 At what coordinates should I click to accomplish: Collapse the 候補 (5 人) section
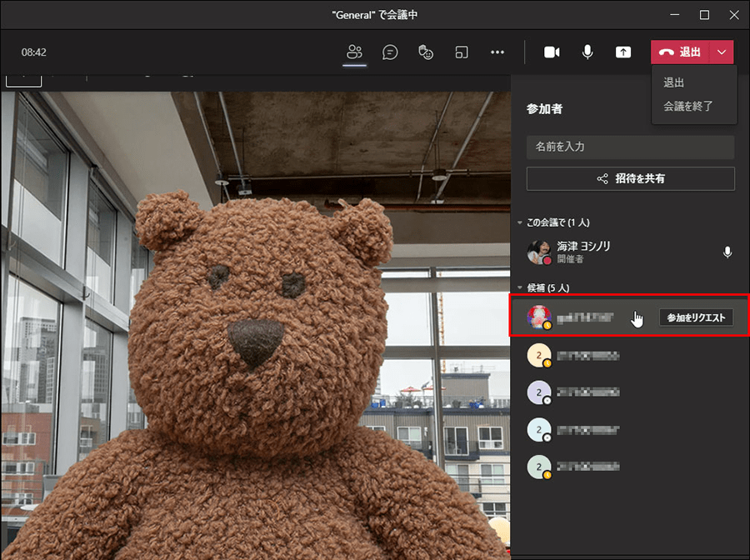[520, 287]
